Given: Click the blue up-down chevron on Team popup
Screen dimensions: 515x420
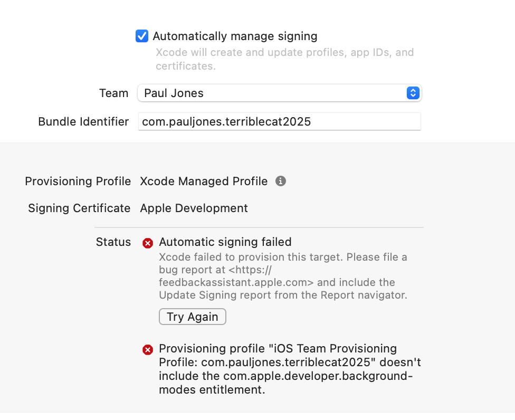Looking at the screenshot, I should pos(413,93).
